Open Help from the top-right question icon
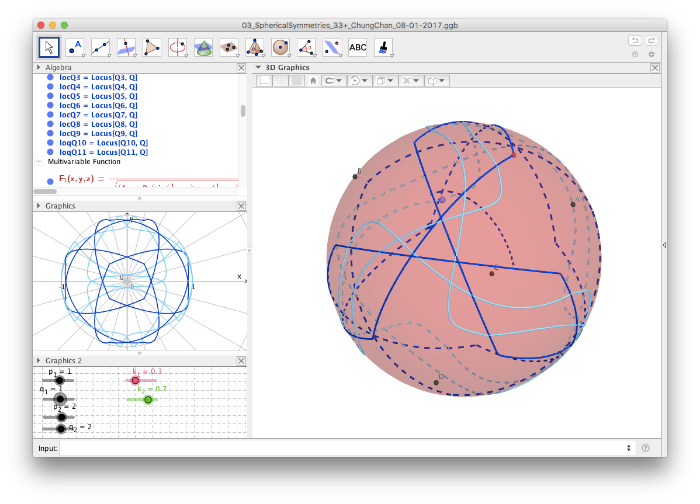700x504 pixels. click(x=635, y=54)
